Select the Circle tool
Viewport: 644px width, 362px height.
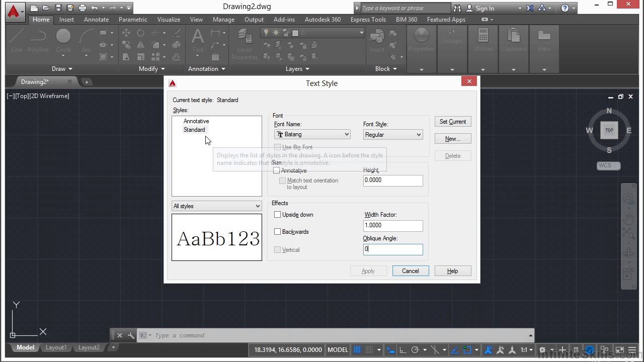[63, 40]
